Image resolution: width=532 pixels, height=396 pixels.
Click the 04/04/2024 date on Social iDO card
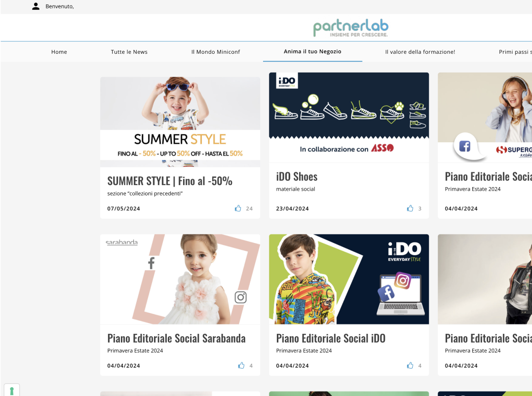[293, 366]
